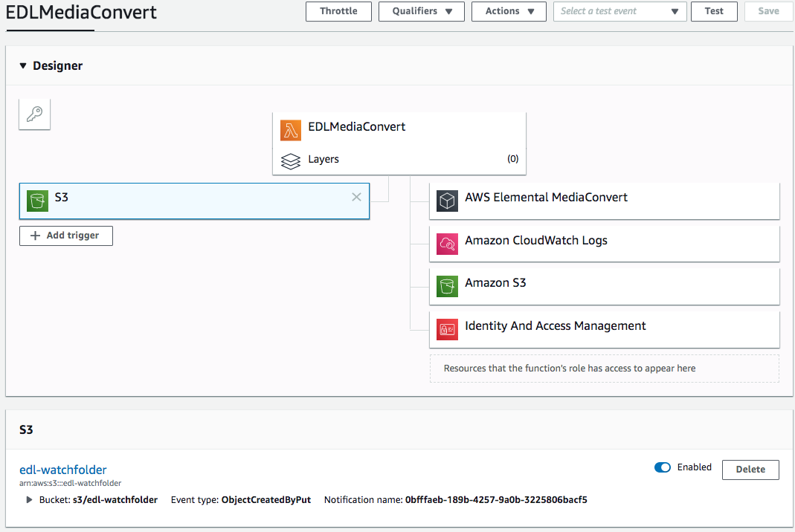
Task: Click the Designer heading text
Action: pyautogui.click(x=57, y=66)
